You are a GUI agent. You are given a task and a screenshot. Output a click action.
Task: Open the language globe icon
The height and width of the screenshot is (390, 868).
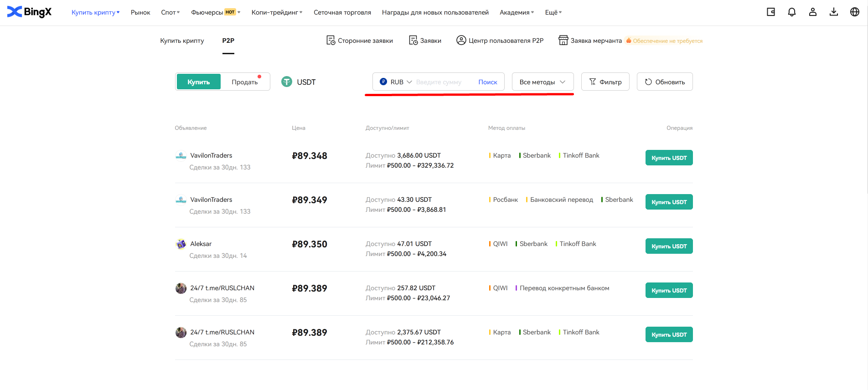pos(855,12)
